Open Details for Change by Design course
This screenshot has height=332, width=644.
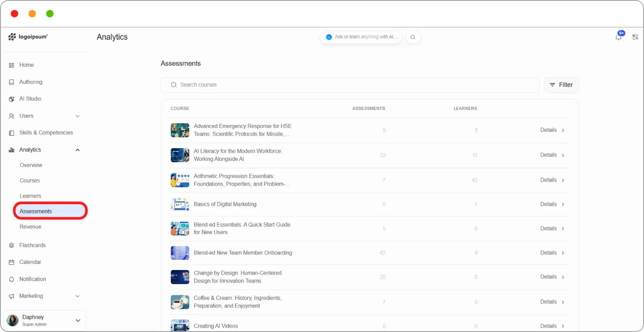pos(552,277)
